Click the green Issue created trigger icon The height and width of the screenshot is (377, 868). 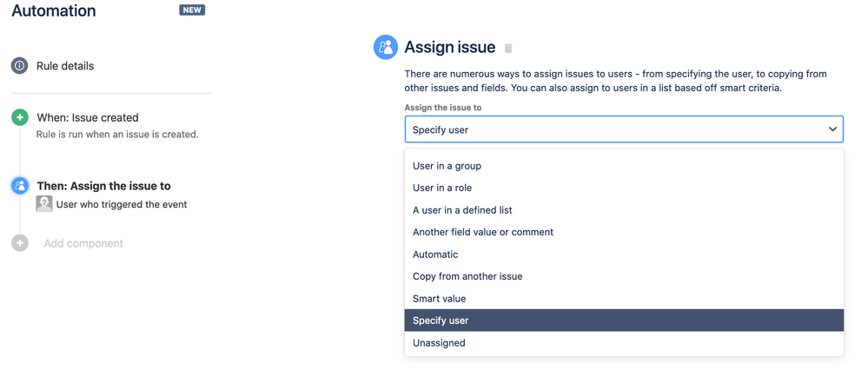[x=19, y=117]
